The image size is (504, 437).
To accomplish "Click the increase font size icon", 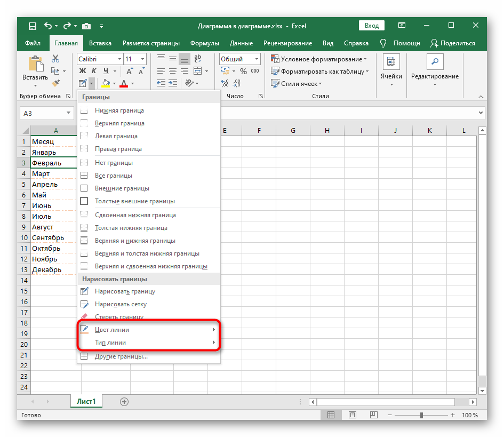I will pos(129,71).
